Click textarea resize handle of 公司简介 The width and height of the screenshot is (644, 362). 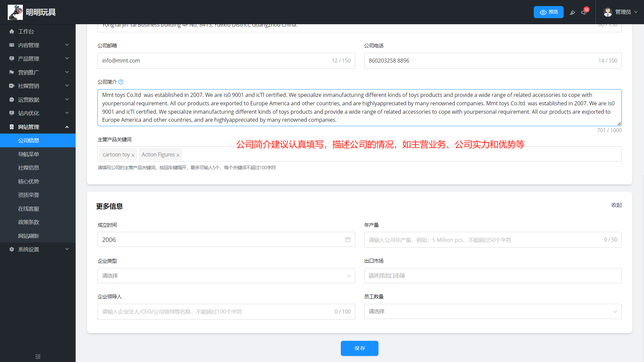tap(619, 124)
